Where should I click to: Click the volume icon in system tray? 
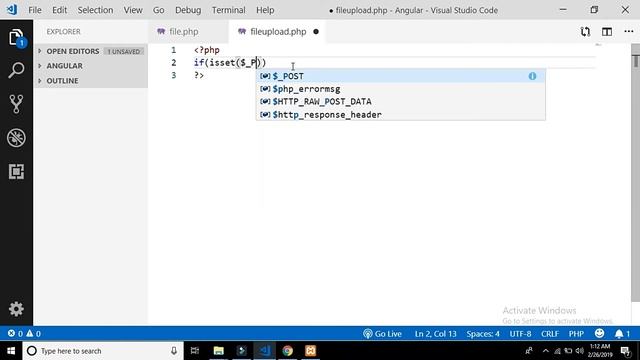580,351
